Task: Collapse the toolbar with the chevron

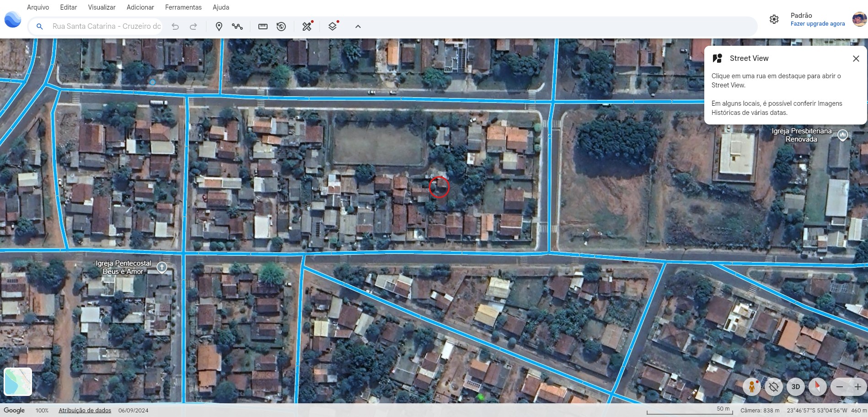Action: tap(358, 27)
